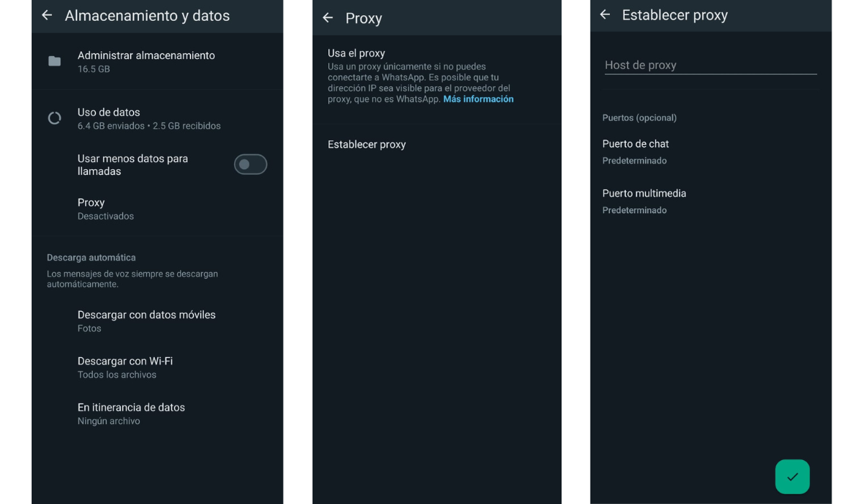Confirm proxy with green checkmark button
This screenshot has height=504, width=864.
coord(792,477)
